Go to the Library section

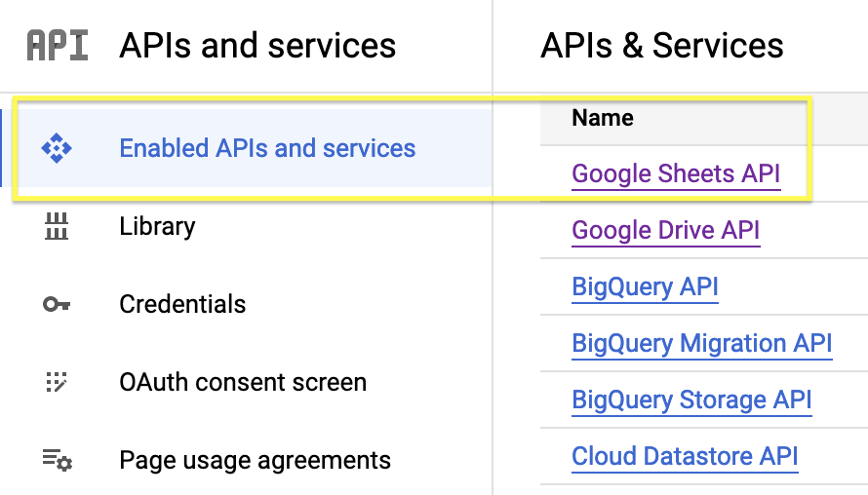[157, 226]
